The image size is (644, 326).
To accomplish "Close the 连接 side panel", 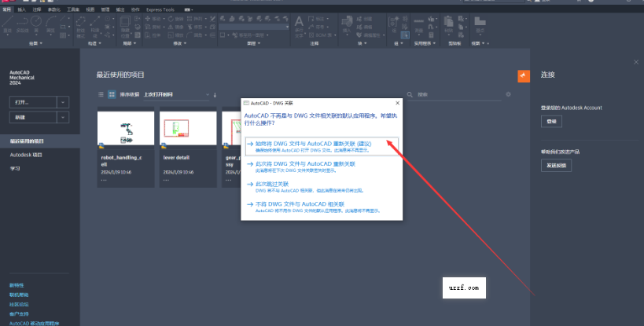I will (635, 61).
